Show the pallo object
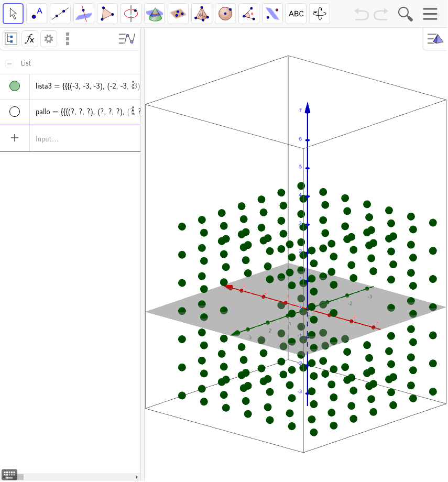 (x=15, y=112)
